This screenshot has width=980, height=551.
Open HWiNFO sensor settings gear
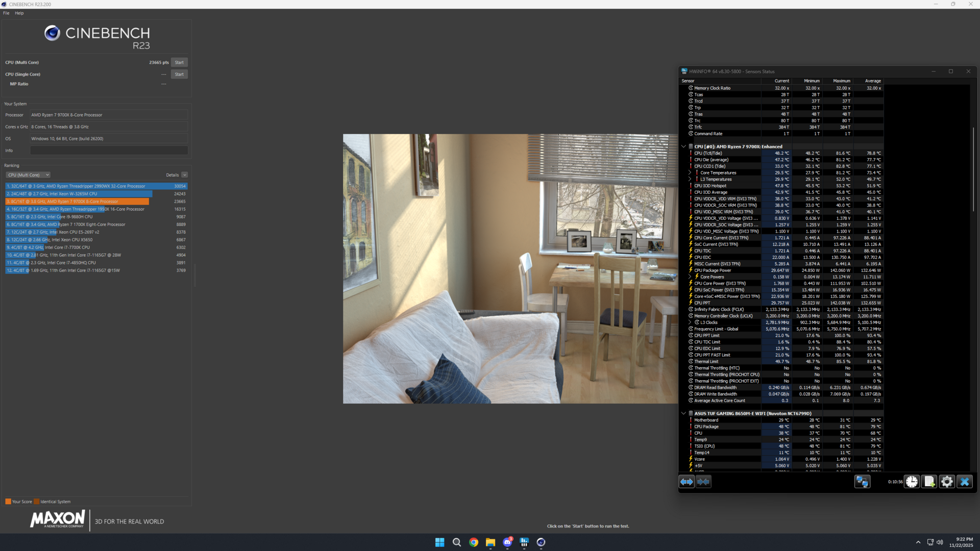tap(947, 482)
